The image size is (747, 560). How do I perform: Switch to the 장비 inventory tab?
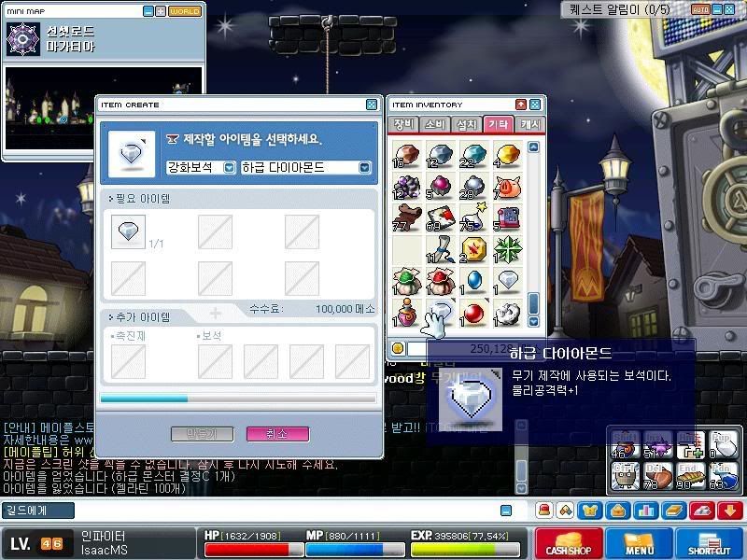403,124
